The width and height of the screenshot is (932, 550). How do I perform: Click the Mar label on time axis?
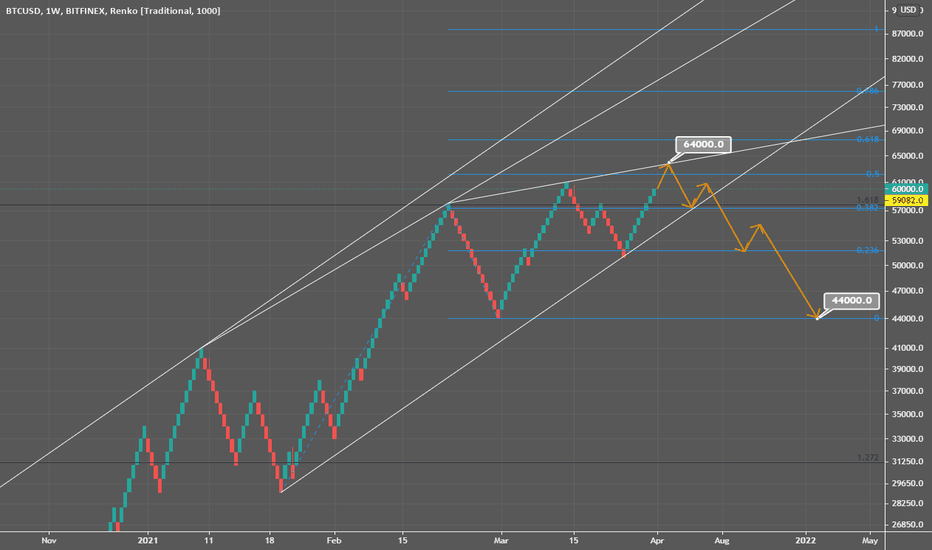coord(501,540)
